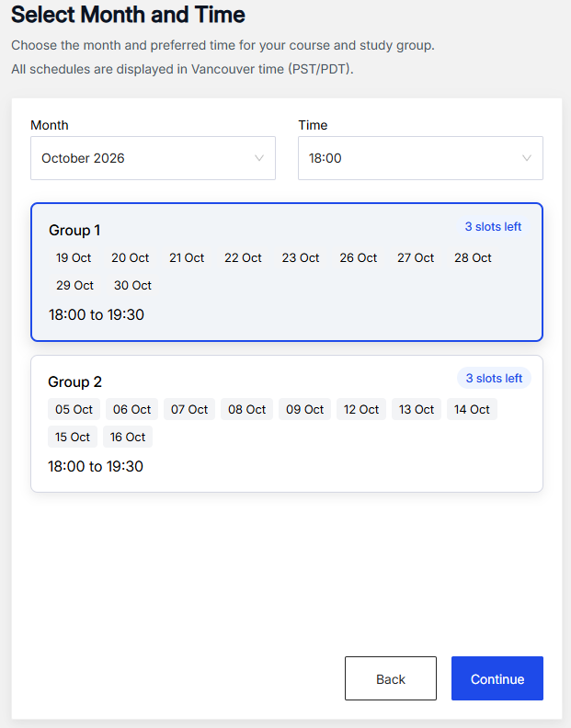Click the 30 Oct date in Group 1
This screenshot has height=728, width=571.
(x=133, y=285)
